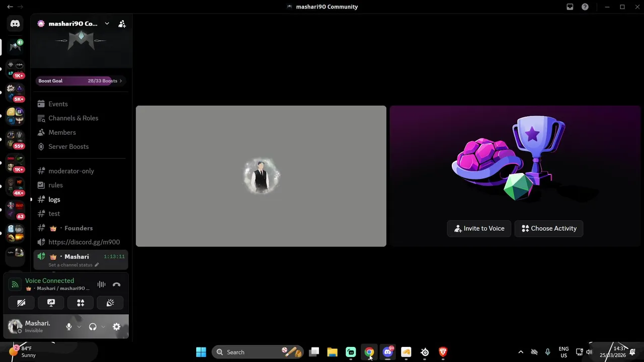The width and height of the screenshot is (644, 362).
Task: Open the Boost Goal progress bar
Action: pyautogui.click(x=80, y=80)
